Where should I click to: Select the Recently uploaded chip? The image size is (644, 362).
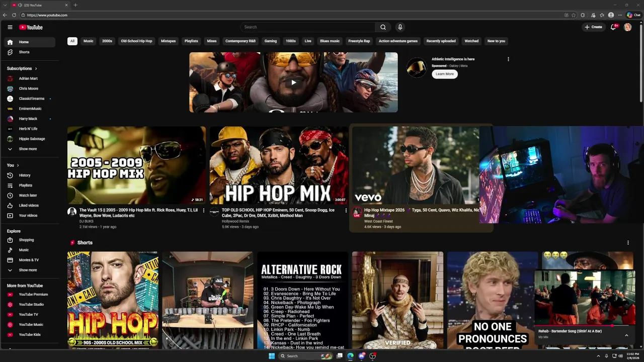coord(441,41)
